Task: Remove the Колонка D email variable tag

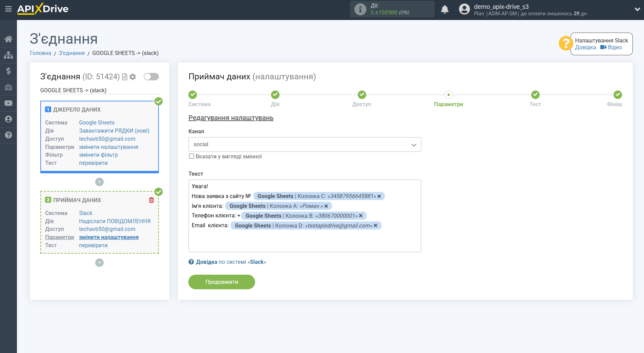Action: (376, 225)
